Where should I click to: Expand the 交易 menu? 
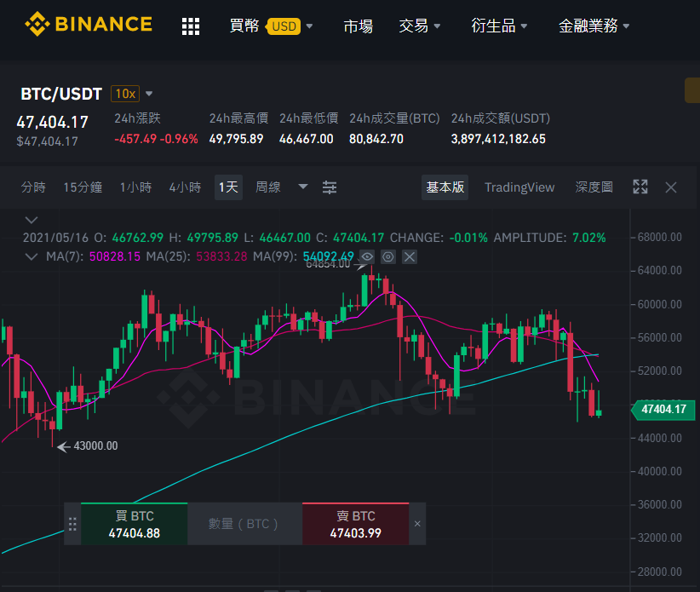pyautogui.click(x=420, y=26)
